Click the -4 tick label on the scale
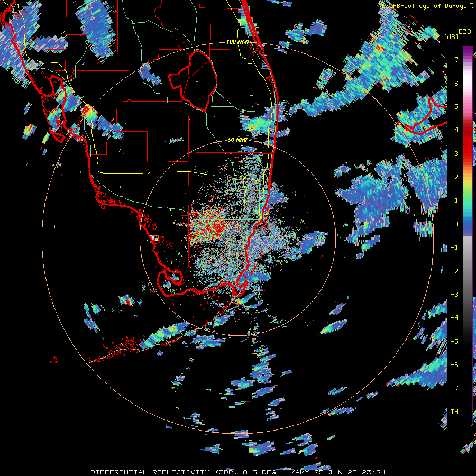 (x=454, y=318)
